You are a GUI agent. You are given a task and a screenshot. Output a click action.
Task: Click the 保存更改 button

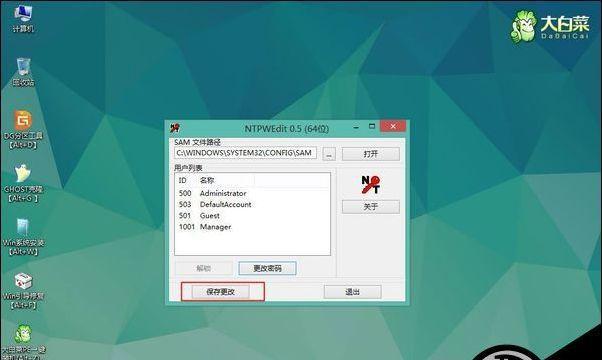220,292
